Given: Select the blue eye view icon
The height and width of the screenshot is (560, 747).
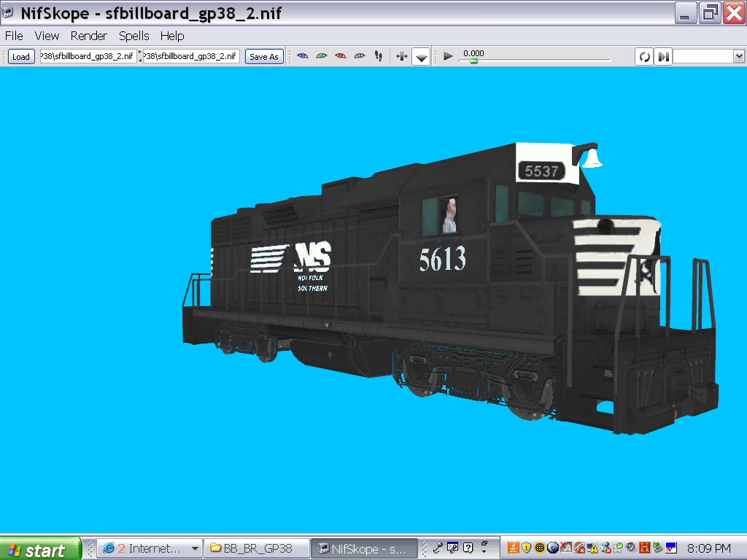Looking at the screenshot, I should point(303,56).
